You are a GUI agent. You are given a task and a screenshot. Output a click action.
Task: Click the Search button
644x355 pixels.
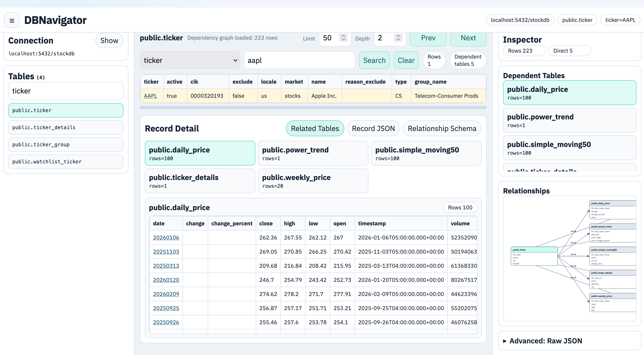[374, 60]
